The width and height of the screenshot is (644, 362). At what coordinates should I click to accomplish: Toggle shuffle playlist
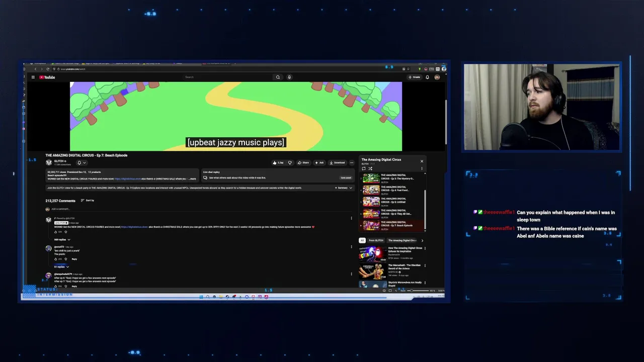370,168
